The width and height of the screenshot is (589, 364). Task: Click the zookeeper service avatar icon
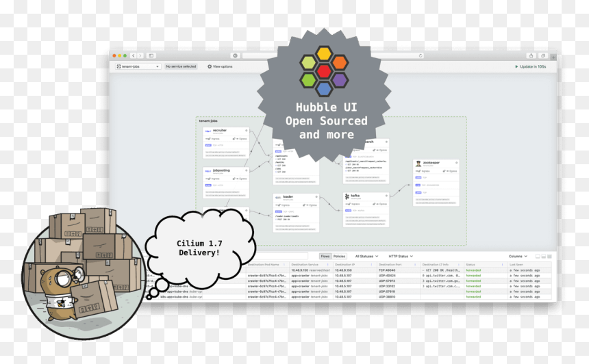(418, 164)
